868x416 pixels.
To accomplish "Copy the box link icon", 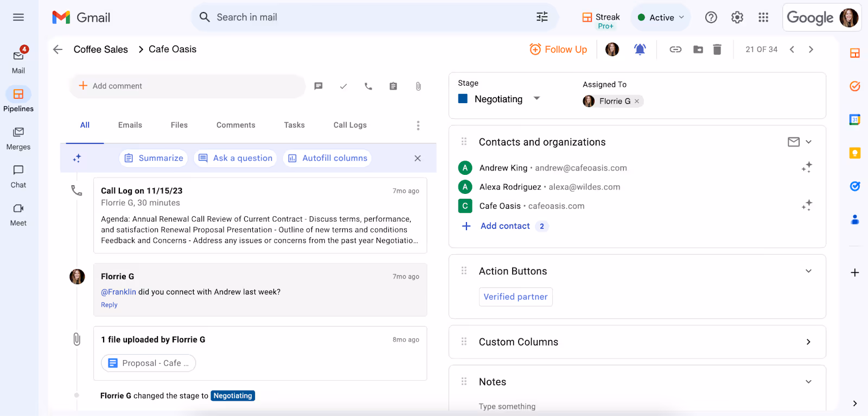I will (675, 49).
